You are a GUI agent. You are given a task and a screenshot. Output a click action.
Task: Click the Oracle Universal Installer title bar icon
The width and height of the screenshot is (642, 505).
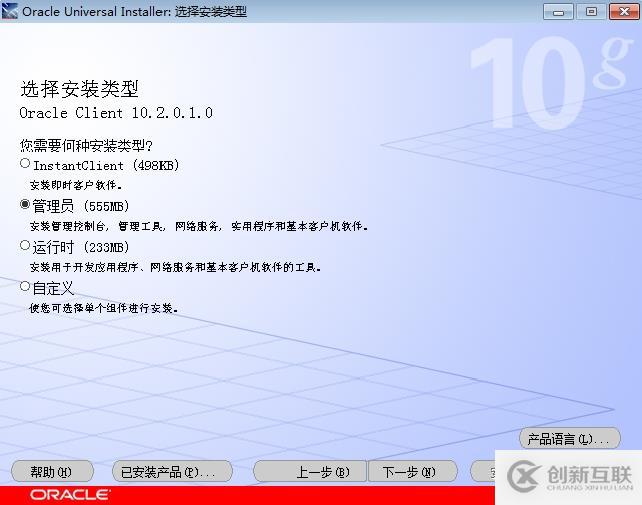pos(10,11)
